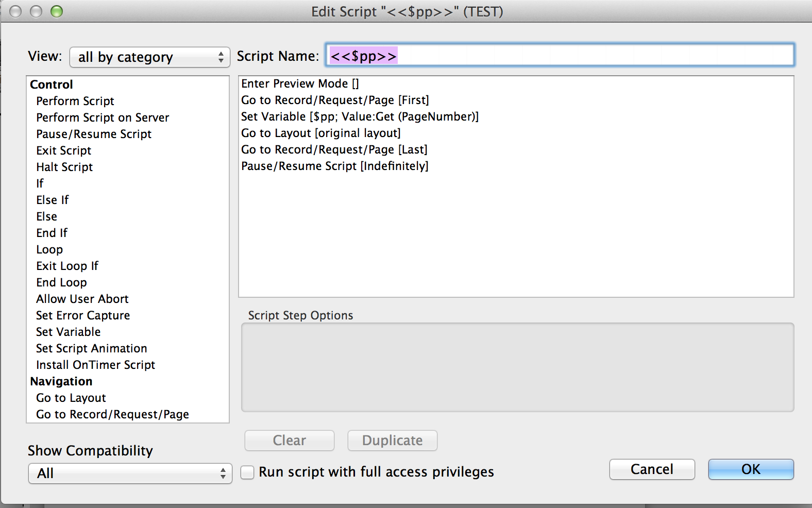The height and width of the screenshot is (508, 812).
Task: Choose Perform Script on Server step
Action: tap(103, 117)
